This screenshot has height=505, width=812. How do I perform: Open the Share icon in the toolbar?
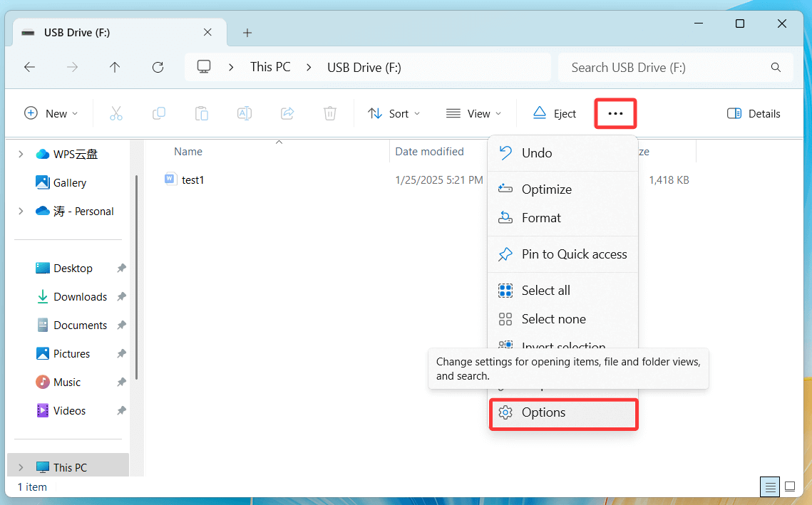(x=287, y=113)
